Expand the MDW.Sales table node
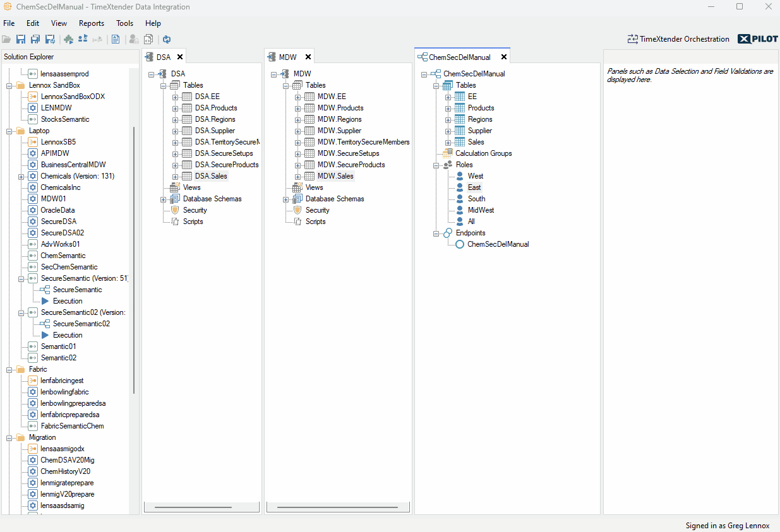 [x=298, y=177]
